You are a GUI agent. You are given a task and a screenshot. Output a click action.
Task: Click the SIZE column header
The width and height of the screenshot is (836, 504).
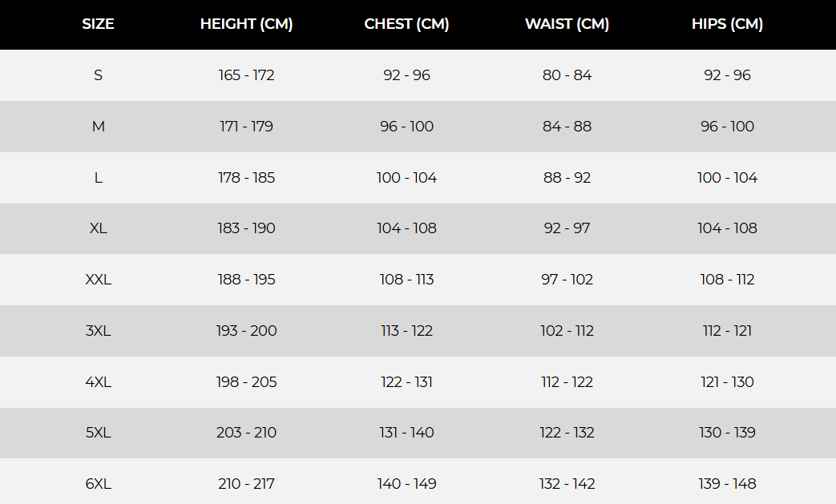click(98, 24)
